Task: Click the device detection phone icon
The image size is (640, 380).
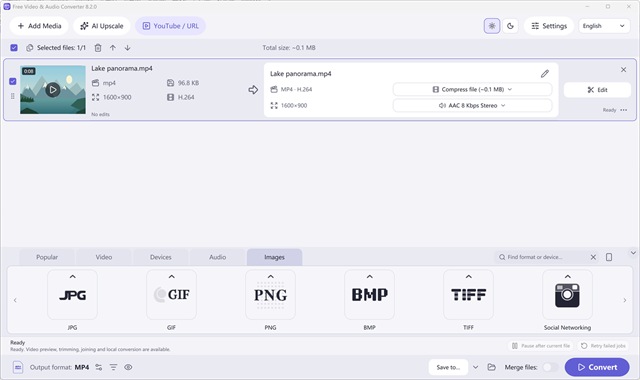Action: 609,257
